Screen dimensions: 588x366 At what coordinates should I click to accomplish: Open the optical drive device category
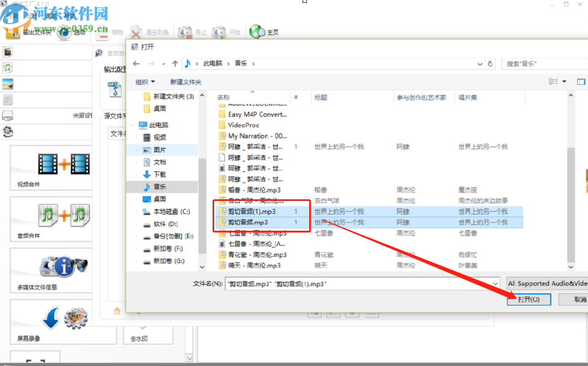(8, 115)
